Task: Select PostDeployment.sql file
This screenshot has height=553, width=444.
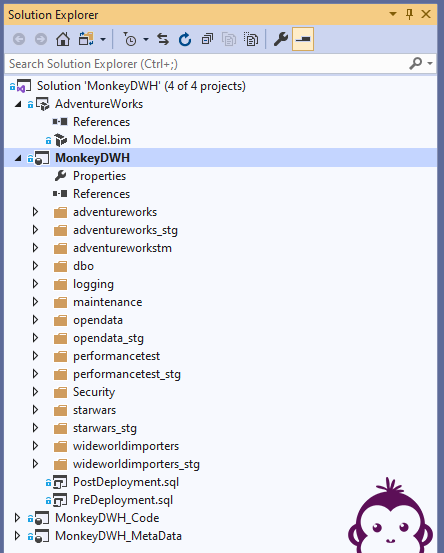Action: [126, 482]
